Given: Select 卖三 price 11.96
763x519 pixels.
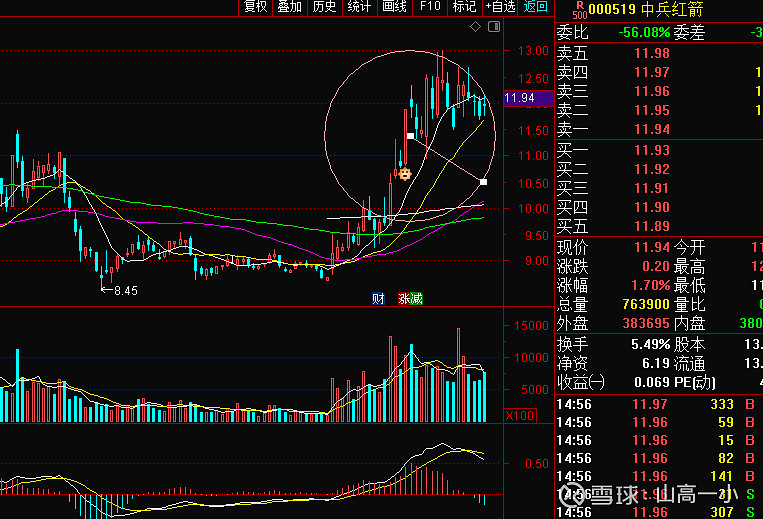Looking at the screenshot, I should [652, 91].
